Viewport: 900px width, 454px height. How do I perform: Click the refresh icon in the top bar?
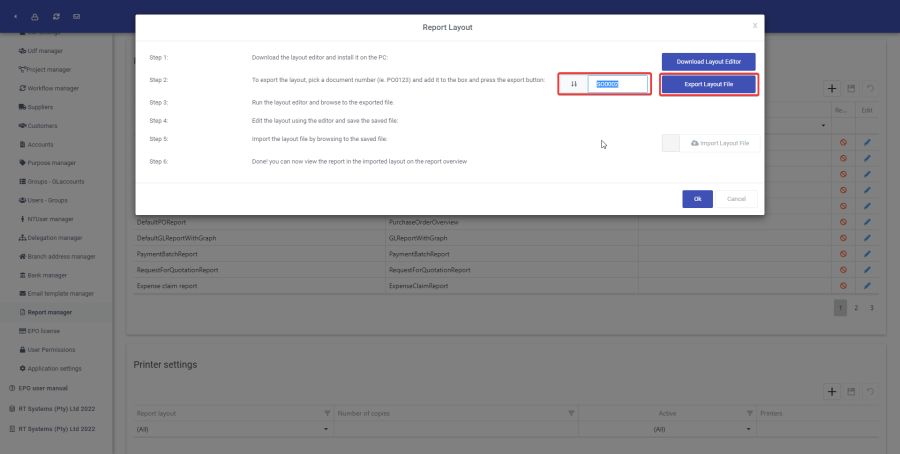56,17
